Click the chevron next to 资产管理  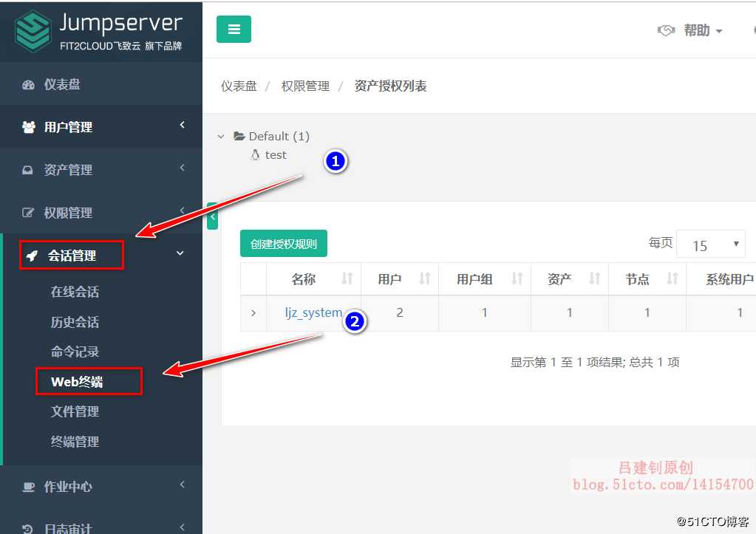coord(183,168)
